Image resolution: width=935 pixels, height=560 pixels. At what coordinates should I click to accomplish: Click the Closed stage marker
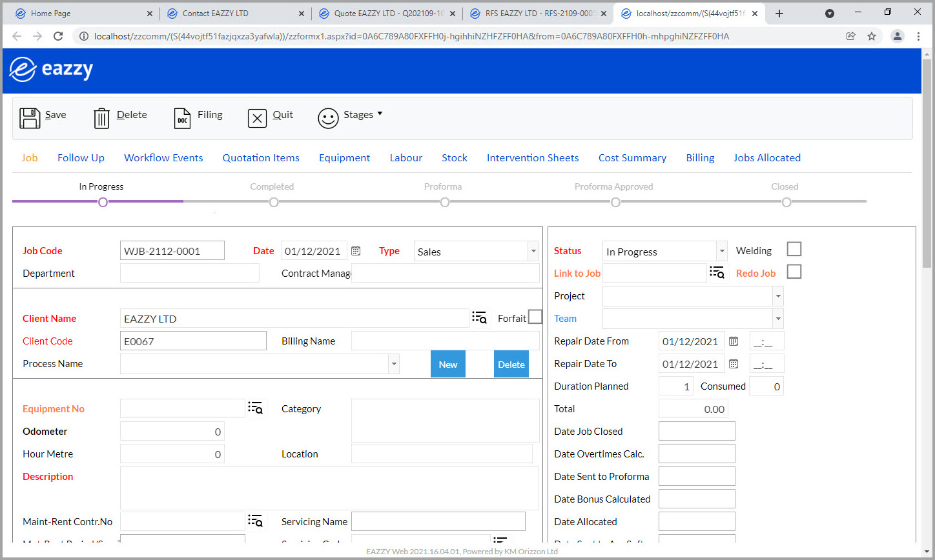point(786,202)
